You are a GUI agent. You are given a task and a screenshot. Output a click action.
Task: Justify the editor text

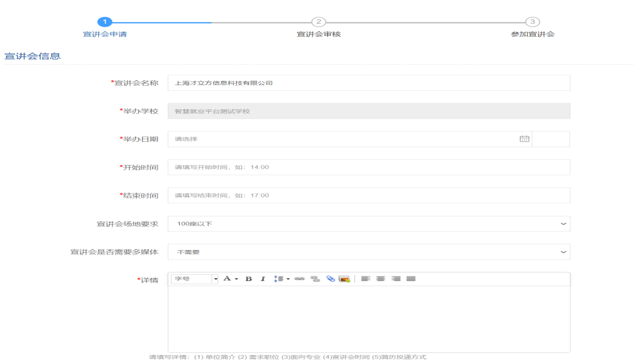click(411, 279)
